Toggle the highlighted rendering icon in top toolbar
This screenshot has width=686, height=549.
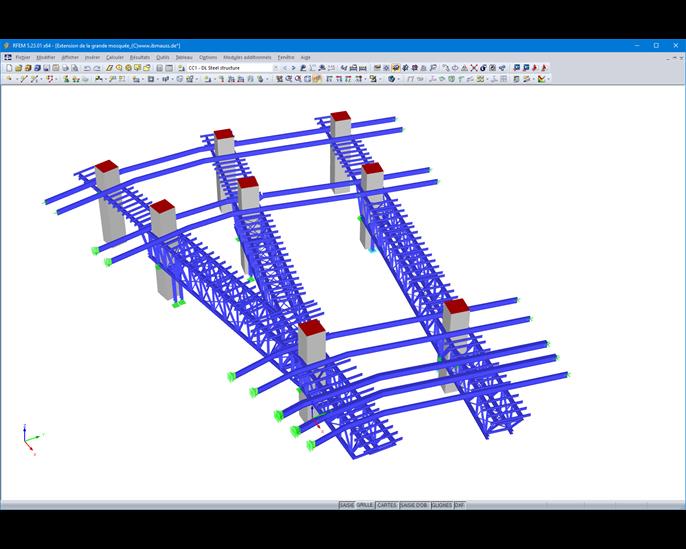click(x=396, y=68)
